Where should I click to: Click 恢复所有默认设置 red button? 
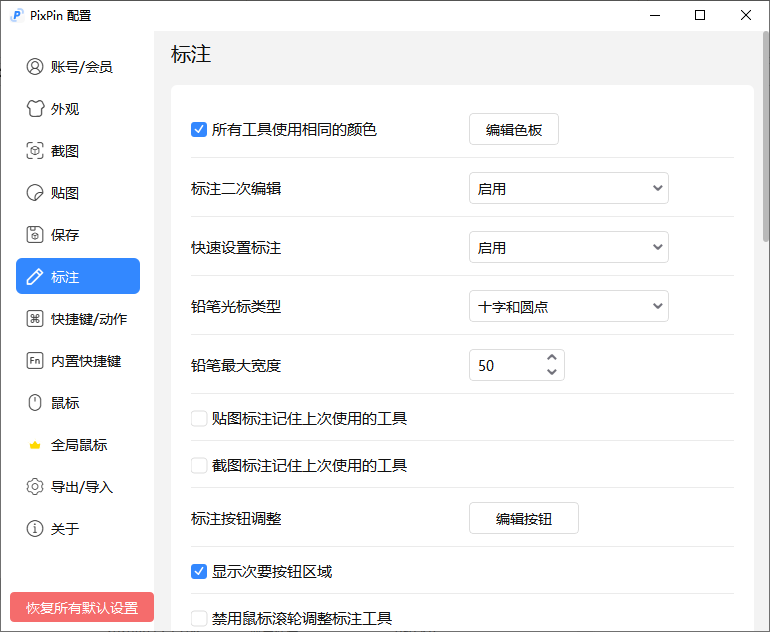click(82, 607)
